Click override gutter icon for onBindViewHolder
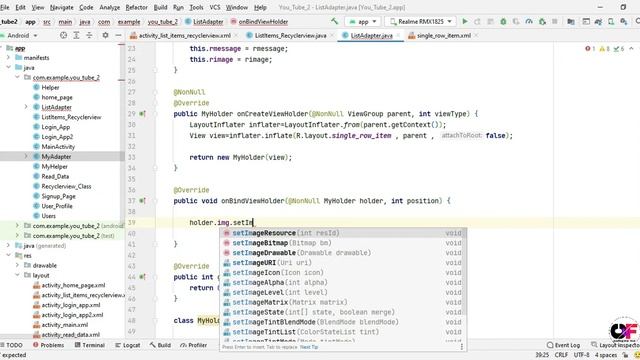This screenshot has height=360, width=640. (x=142, y=201)
